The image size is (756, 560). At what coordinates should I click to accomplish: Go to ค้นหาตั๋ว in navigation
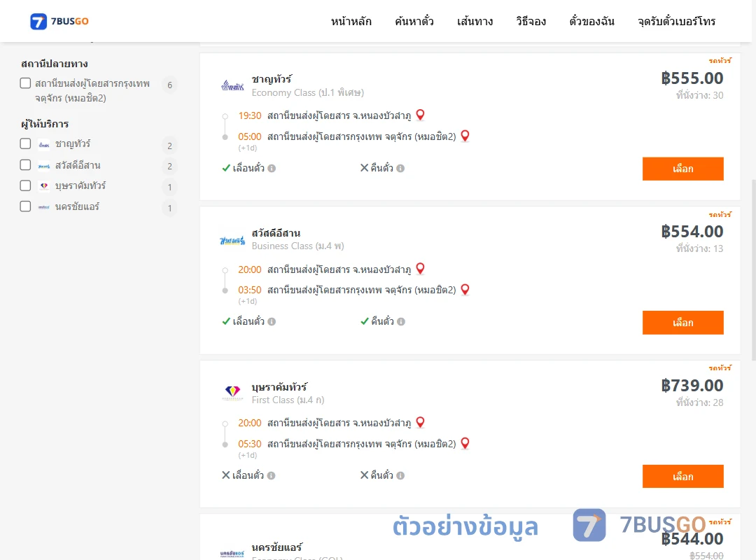[414, 21]
